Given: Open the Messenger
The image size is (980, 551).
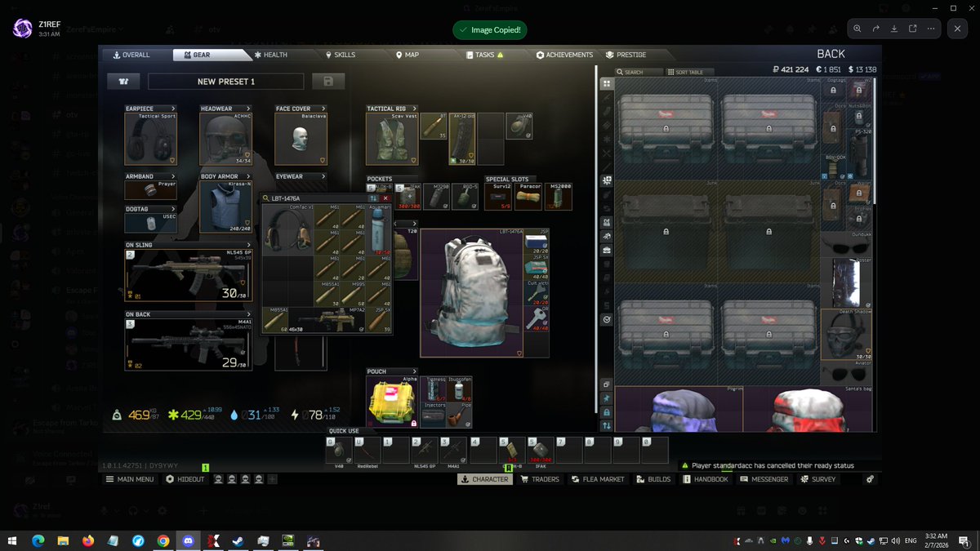Looking at the screenshot, I should point(764,479).
